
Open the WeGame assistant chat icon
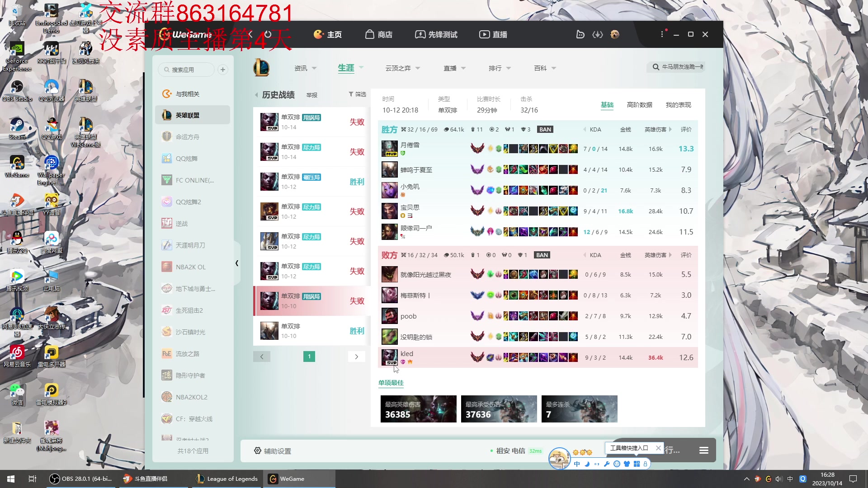click(x=580, y=34)
